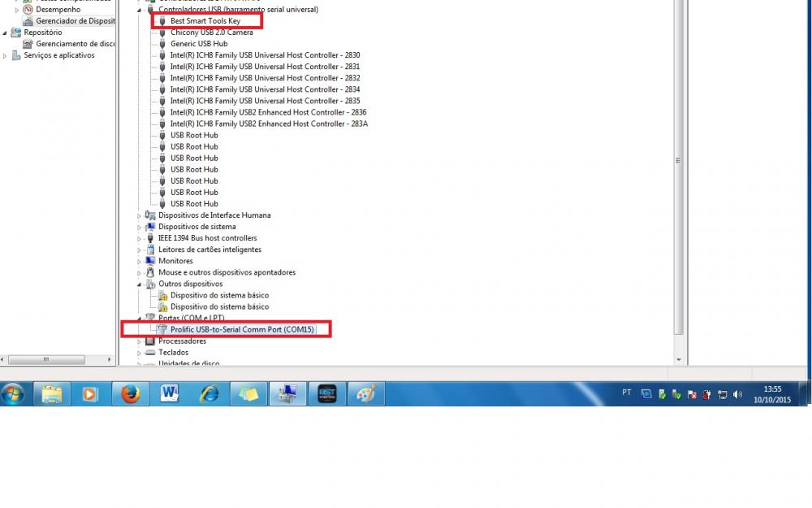Screen dimensions: 812x508
Task: Click the device list scroll down arrow
Action: click(x=678, y=360)
